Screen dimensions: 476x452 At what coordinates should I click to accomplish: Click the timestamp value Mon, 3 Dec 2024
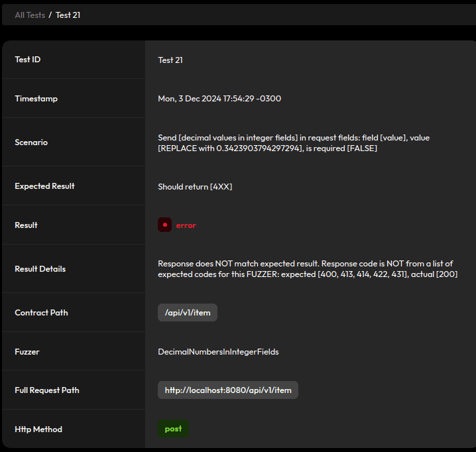(x=219, y=99)
